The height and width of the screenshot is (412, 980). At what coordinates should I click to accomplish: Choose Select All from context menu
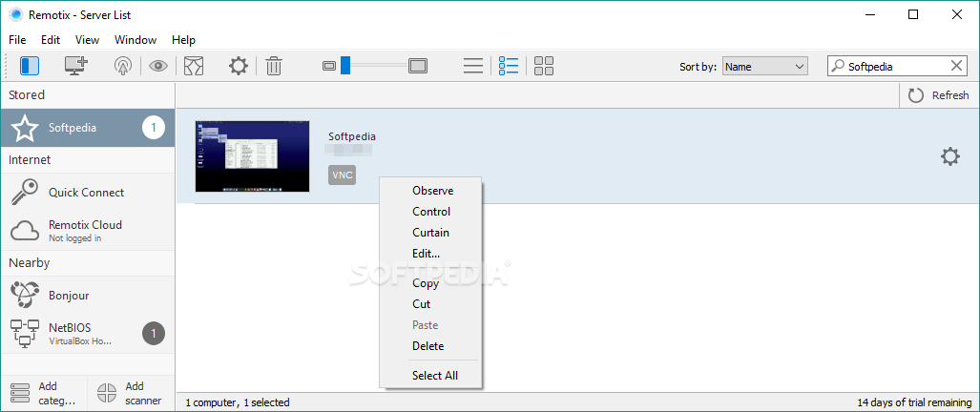point(431,376)
